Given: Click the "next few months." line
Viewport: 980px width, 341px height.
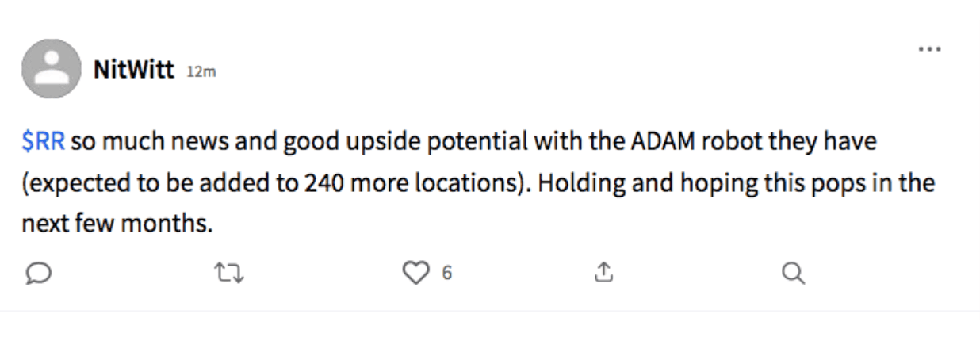Looking at the screenshot, I should coord(117,224).
